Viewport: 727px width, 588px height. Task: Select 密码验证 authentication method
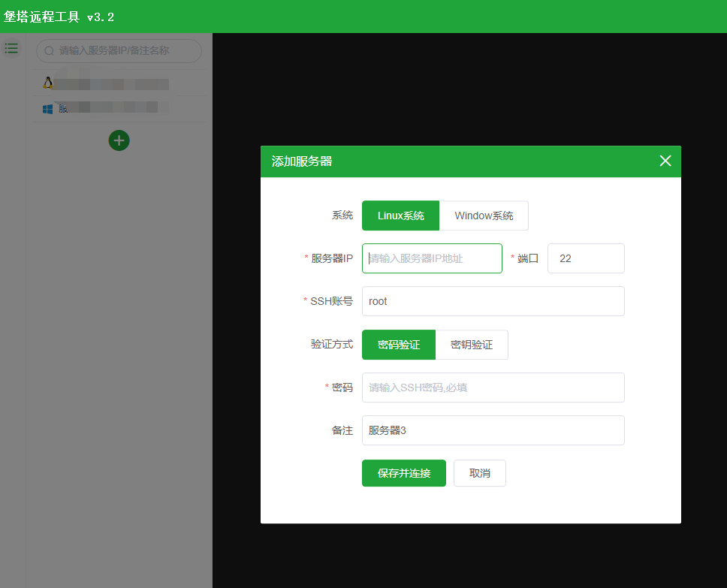(398, 345)
